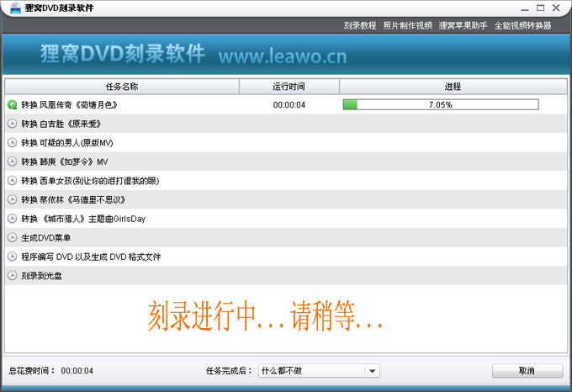Click the 任务名称 column header
The image size is (572, 392).
pyautogui.click(x=122, y=87)
